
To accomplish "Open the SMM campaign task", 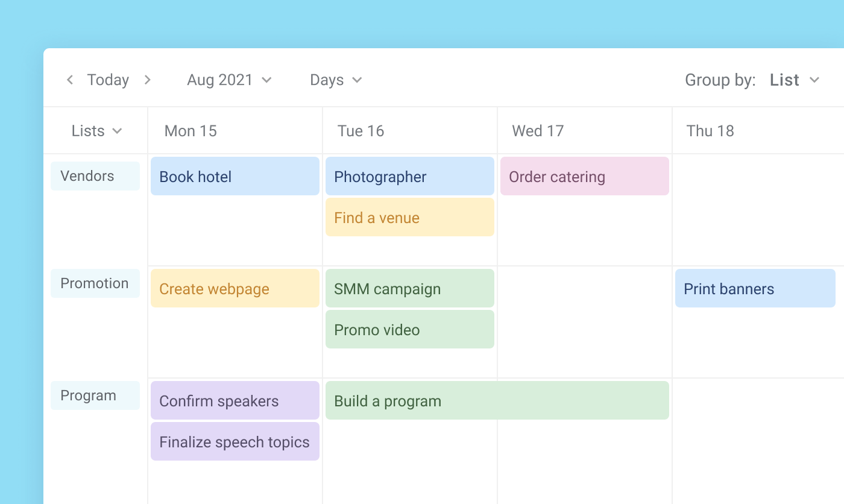I will pos(410,289).
